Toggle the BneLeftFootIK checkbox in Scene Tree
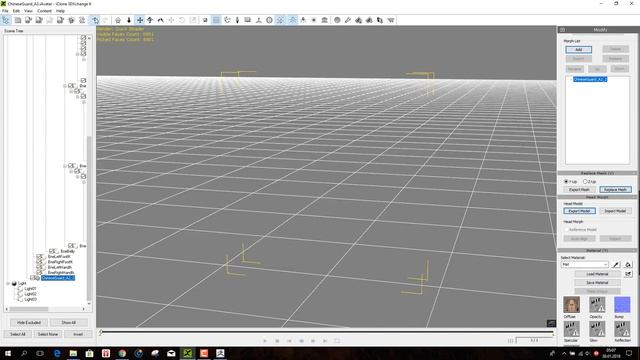The width and height of the screenshot is (640, 360). coord(39,257)
